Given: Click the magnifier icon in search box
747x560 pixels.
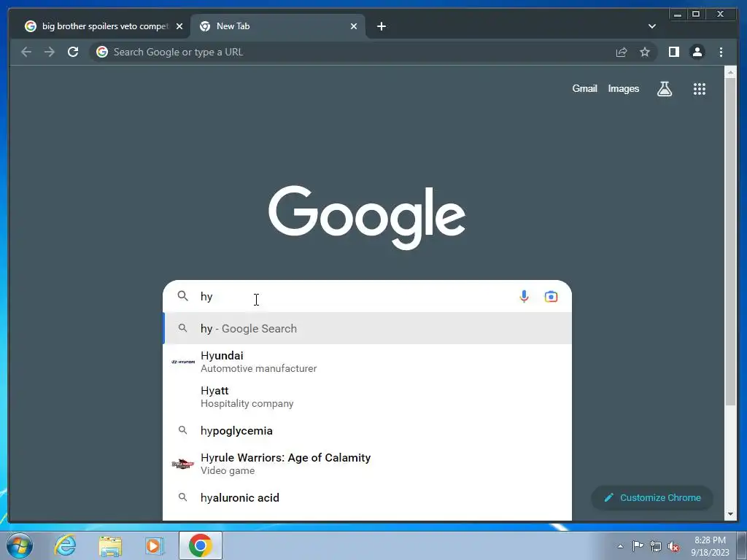Looking at the screenshot, I should (x=183, y=296).
